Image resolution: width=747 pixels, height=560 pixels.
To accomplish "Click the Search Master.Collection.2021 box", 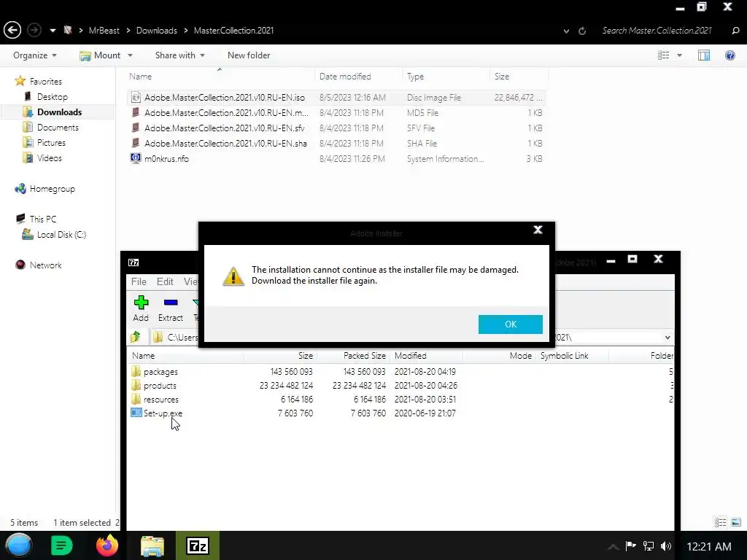I will (x=657, y=31).
